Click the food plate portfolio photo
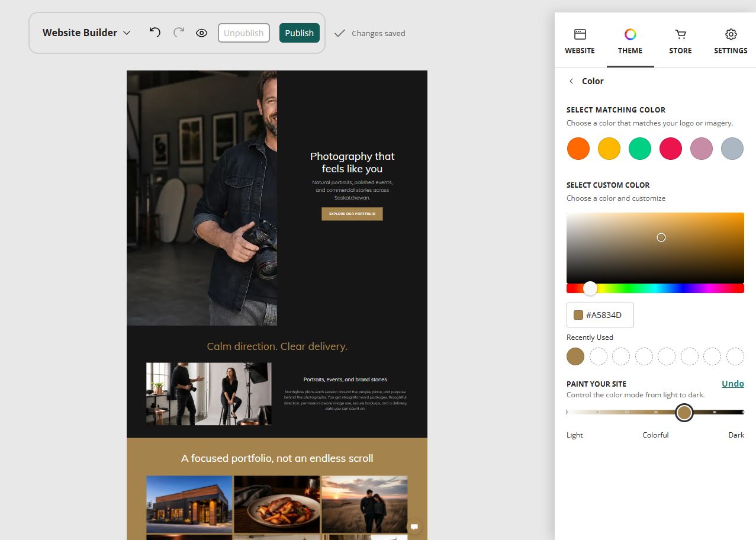The width and height of the screenshot is (756, 540). click(x=277, y=504)
